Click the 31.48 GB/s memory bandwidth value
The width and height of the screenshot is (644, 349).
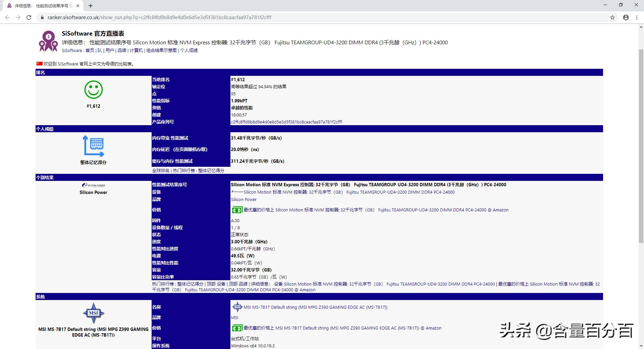pyautogui.click(x=256, y=138)
